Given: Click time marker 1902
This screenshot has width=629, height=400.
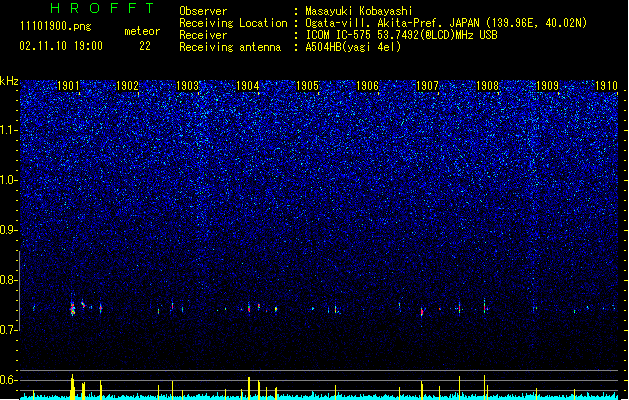Looking at the screenshot, I should pos(128,85).
